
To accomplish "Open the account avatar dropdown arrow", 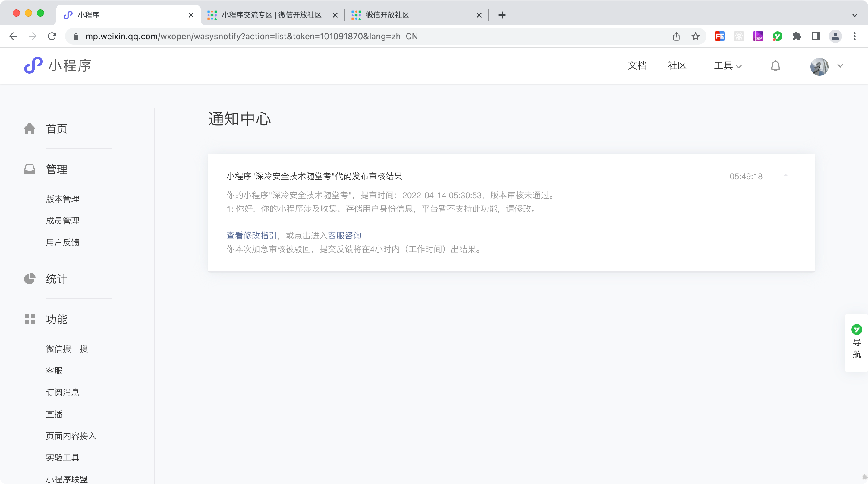I will coord(840,66).
